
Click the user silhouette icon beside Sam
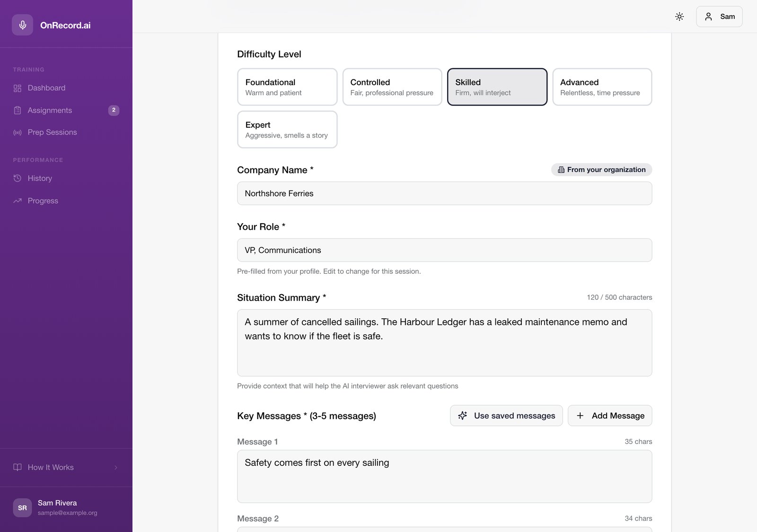[708, 17]
